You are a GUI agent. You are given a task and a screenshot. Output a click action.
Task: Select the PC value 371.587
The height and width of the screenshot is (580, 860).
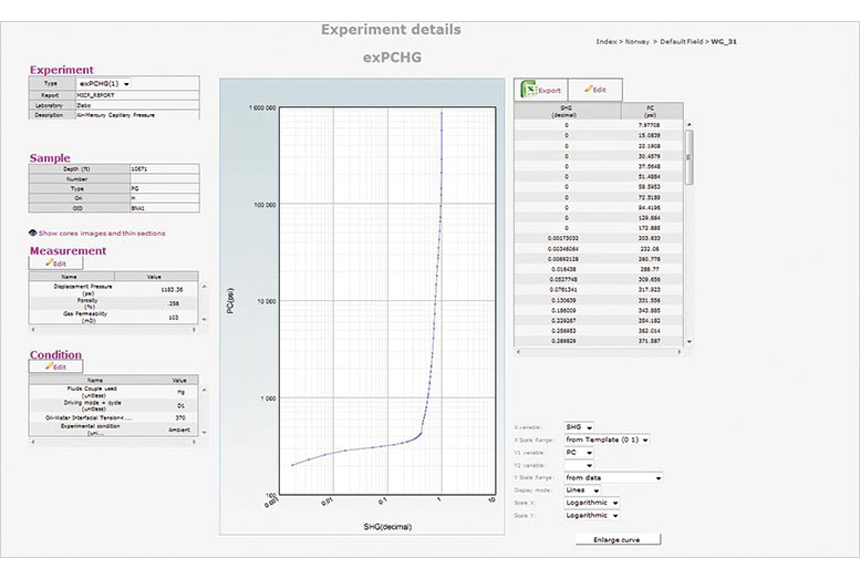(x=649, y=341)
